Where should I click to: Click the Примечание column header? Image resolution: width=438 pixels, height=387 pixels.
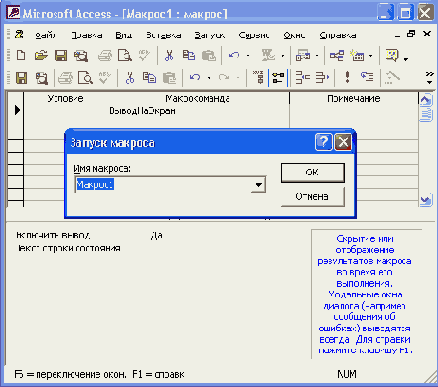pos(354,98)
